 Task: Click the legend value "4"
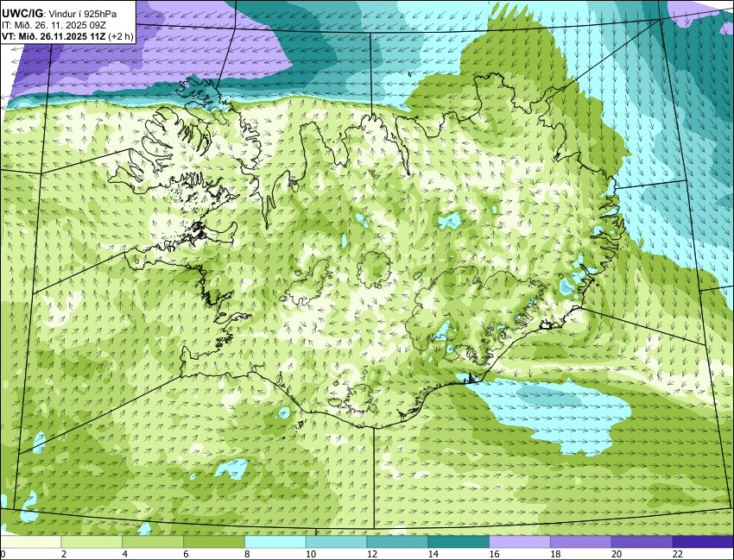click(x=125, y=554)
